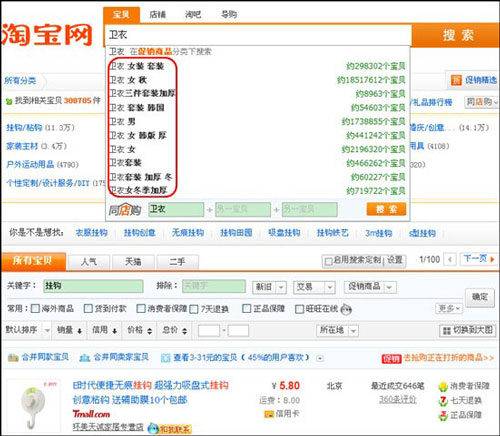Click the red 促销 badge
Viewport: 500px width, 436px height.
[391, 359]
